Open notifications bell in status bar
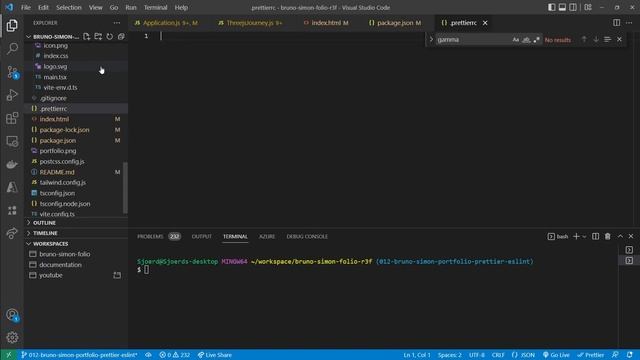 point(630,355)
